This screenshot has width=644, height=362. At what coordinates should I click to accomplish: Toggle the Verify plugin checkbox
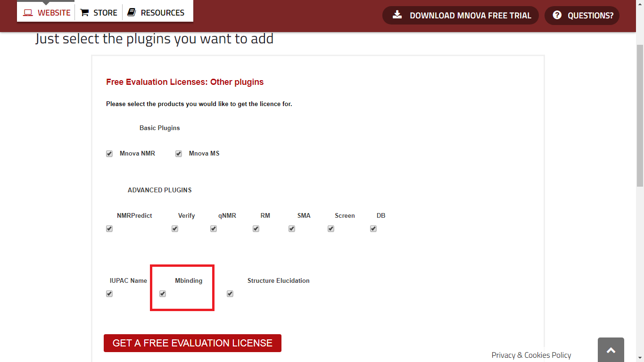(x=175, y=229)
